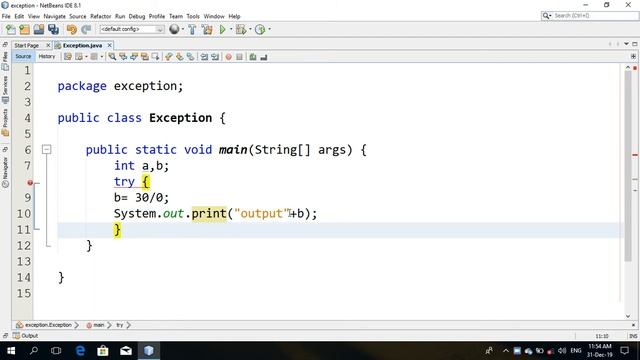Click the Save All icon
The width and height of the screenshot is (640, 360).
point(53,29)
